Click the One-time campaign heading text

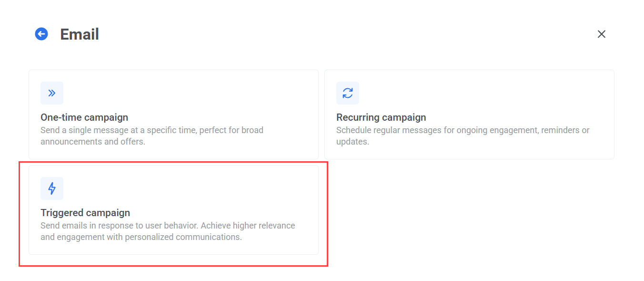[x=84, y=117]
